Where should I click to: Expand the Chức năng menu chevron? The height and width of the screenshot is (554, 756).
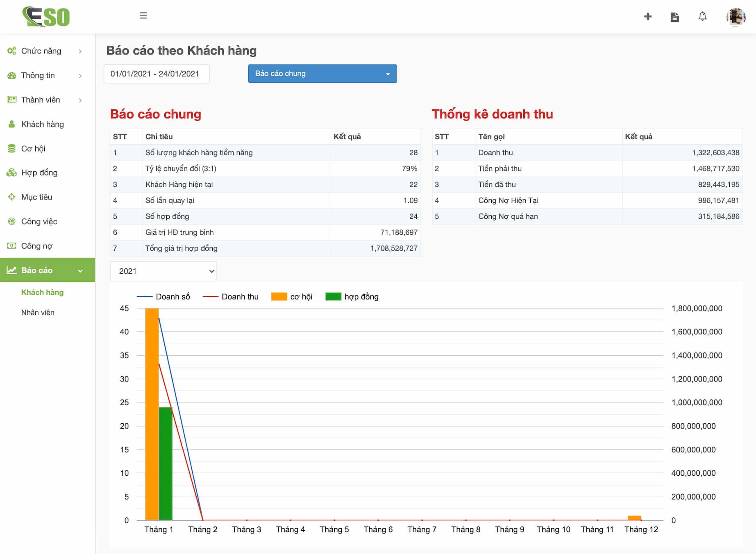pos(80,51)
